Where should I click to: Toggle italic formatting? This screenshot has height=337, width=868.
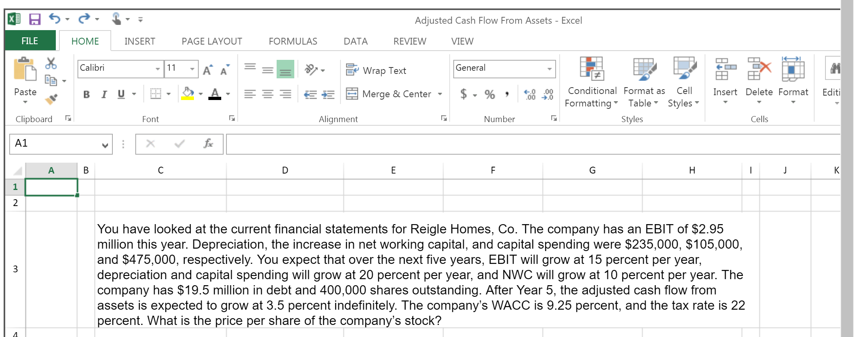coord(104,94)
